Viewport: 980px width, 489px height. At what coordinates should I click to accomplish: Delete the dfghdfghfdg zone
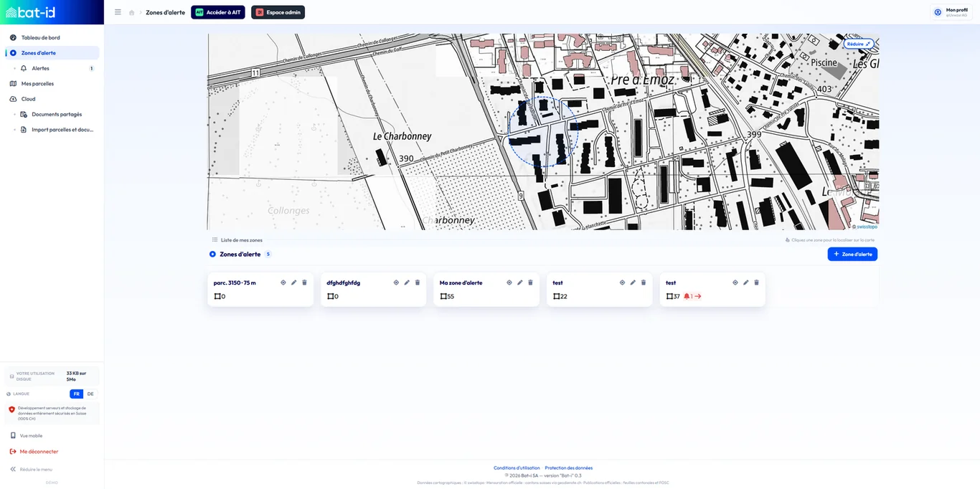(x=418, y=283)
